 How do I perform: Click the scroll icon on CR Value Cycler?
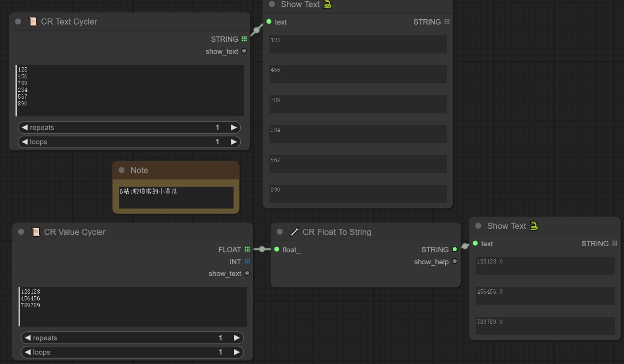point(36,232)
